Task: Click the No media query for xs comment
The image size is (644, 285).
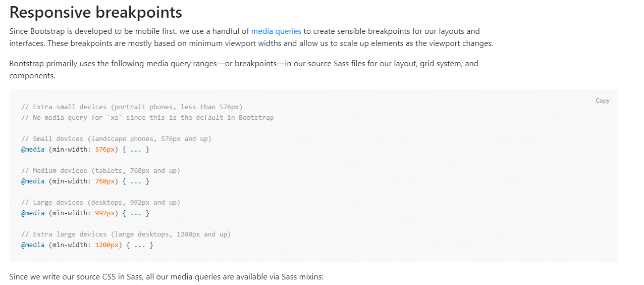Action: click(147, 118)
